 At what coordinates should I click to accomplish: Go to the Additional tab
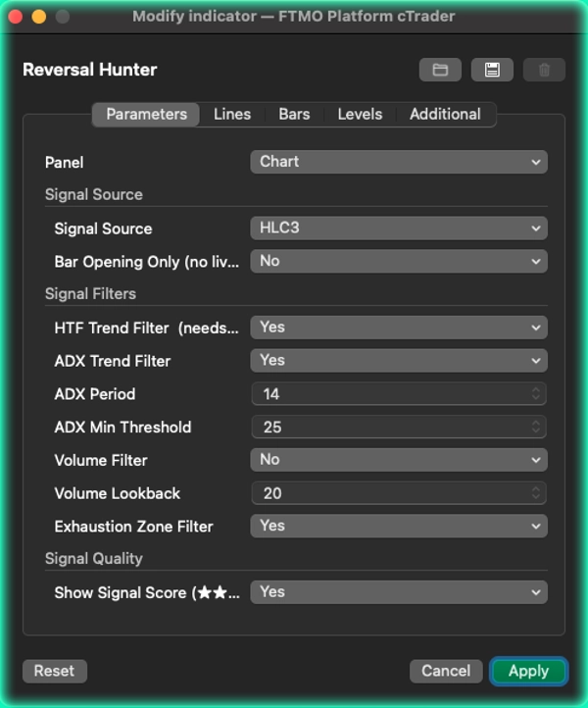click(445, 114)
